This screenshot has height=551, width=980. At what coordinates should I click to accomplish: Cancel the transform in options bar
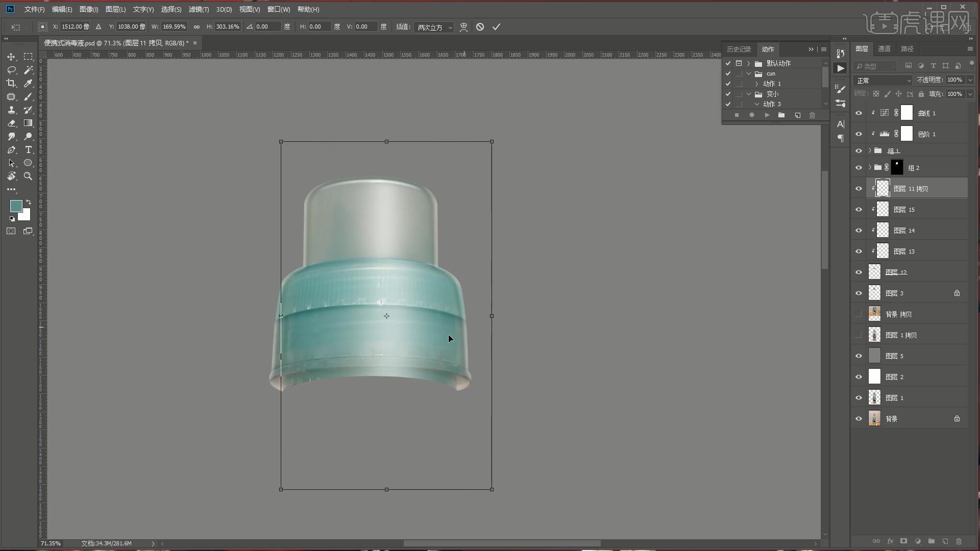(x=480, y=27)
